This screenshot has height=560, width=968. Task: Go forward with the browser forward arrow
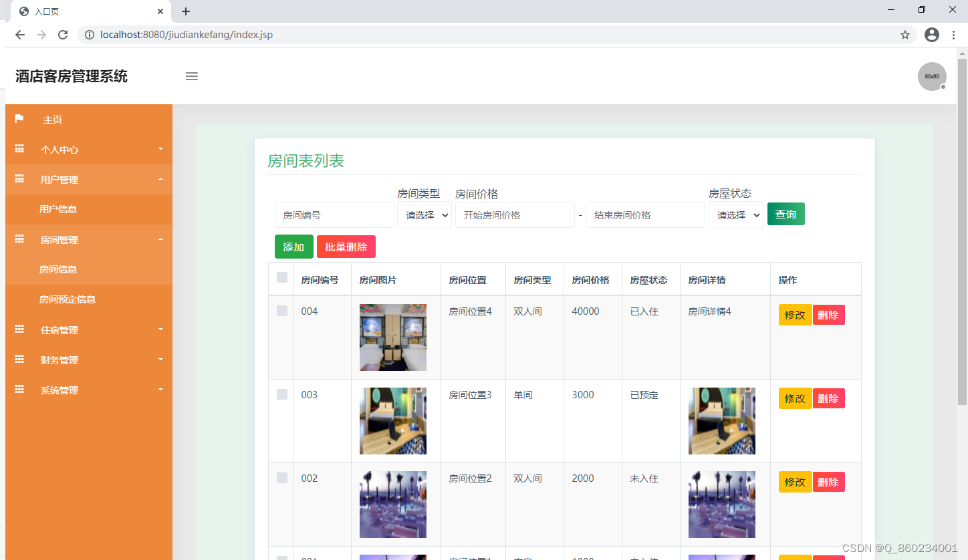41,35
